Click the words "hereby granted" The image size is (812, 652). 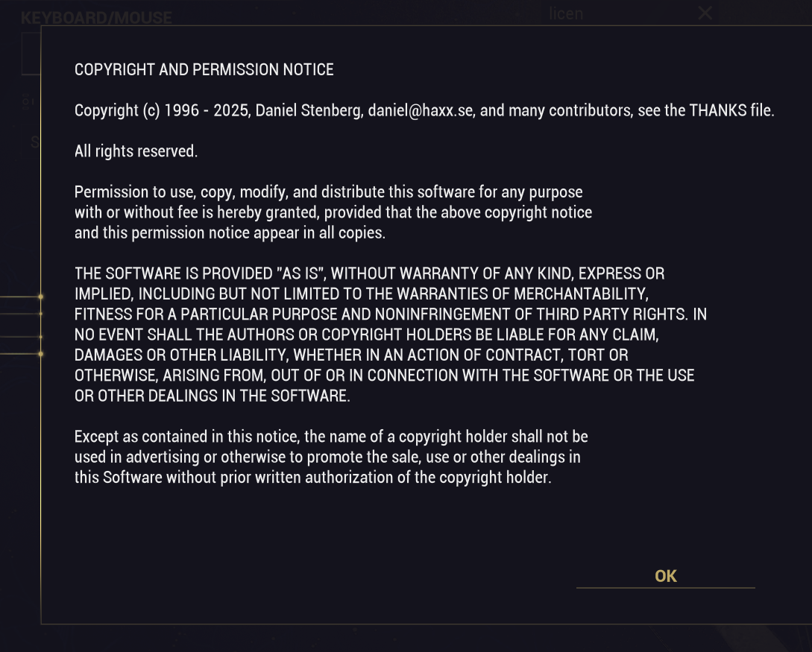pos(268,212)
